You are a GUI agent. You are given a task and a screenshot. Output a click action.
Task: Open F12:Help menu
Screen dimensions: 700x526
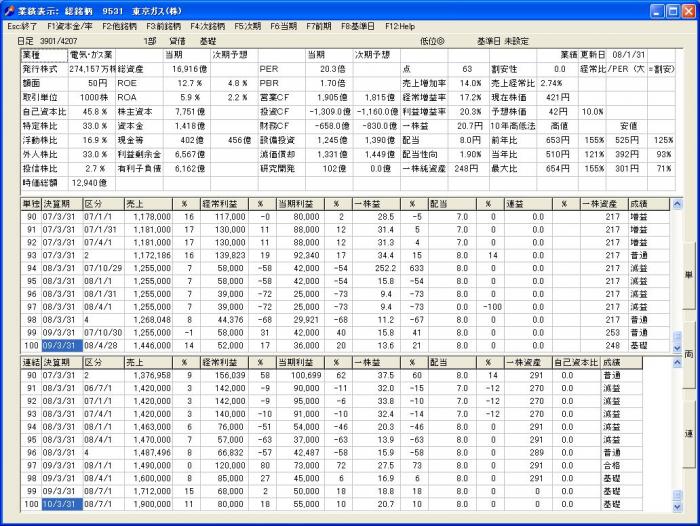click(400, 26)
